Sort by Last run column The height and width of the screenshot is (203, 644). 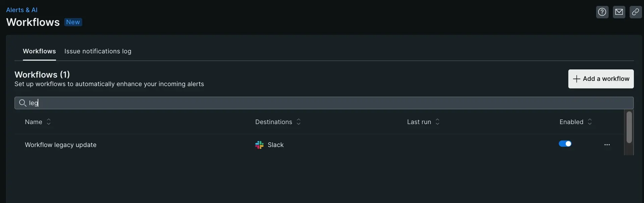tap(437, 122)
